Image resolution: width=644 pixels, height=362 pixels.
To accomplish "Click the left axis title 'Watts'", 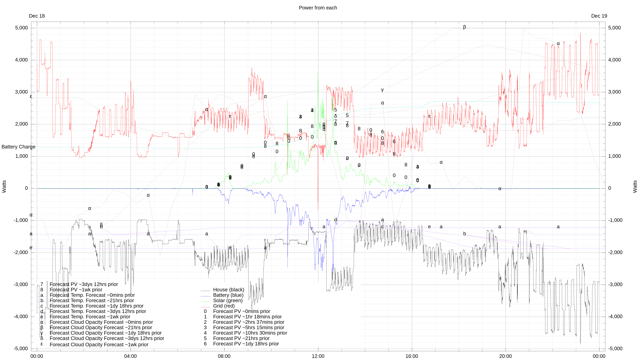I will click(x=4, y=187).
